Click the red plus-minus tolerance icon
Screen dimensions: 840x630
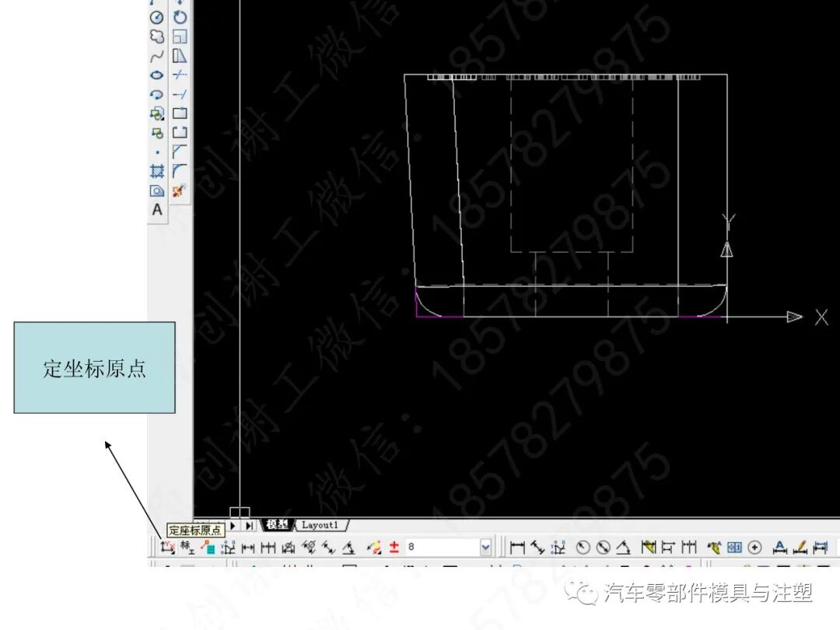coord(394,547)
